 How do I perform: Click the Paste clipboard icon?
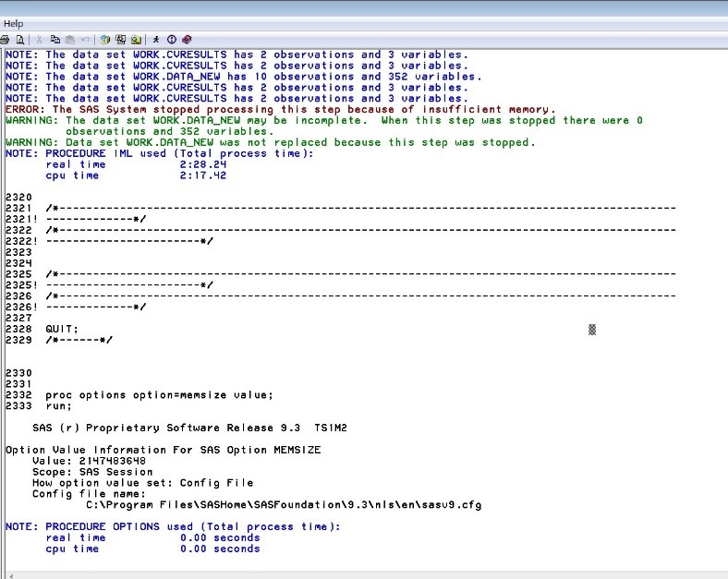(70, 40)
